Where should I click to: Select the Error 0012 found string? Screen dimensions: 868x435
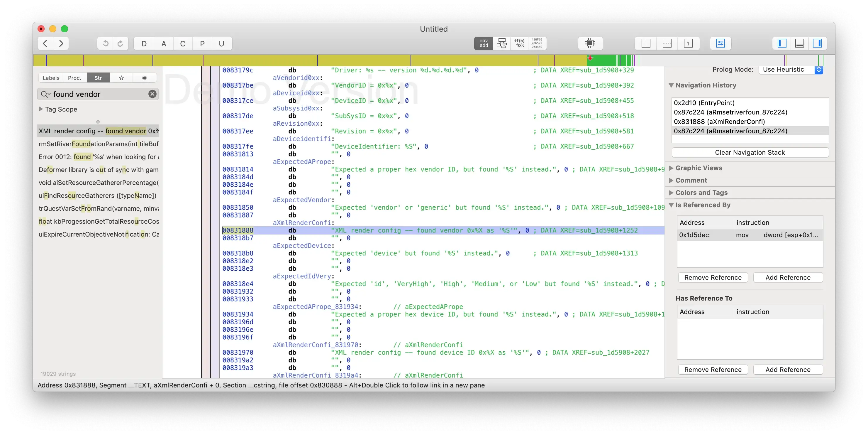tap(98, 157)
